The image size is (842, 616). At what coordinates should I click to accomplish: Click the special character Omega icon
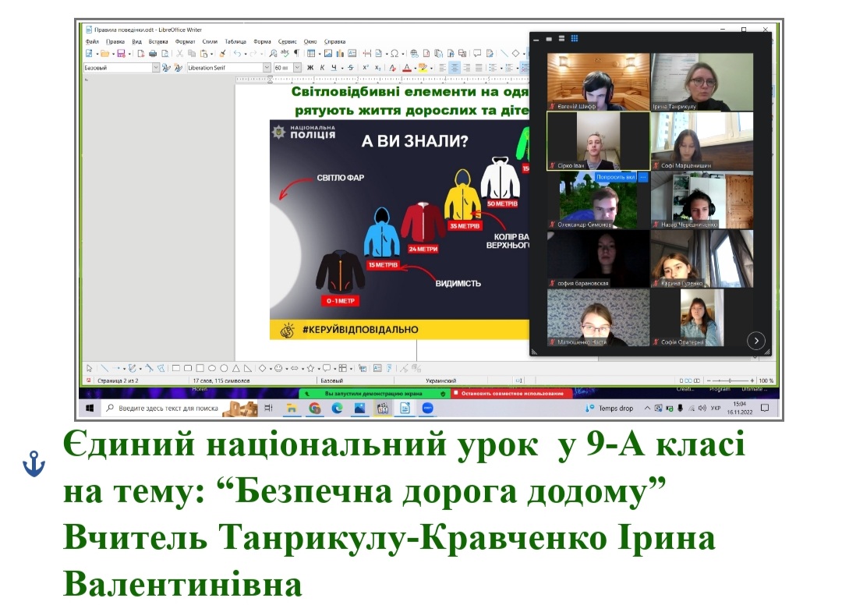click(394, 54)
